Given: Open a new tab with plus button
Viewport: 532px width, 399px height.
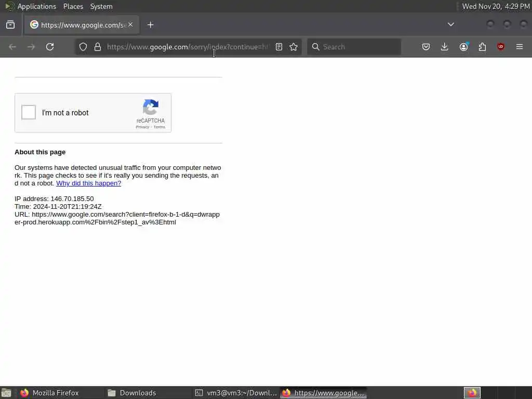Looking at the screenshot, I should click(151, 25).
